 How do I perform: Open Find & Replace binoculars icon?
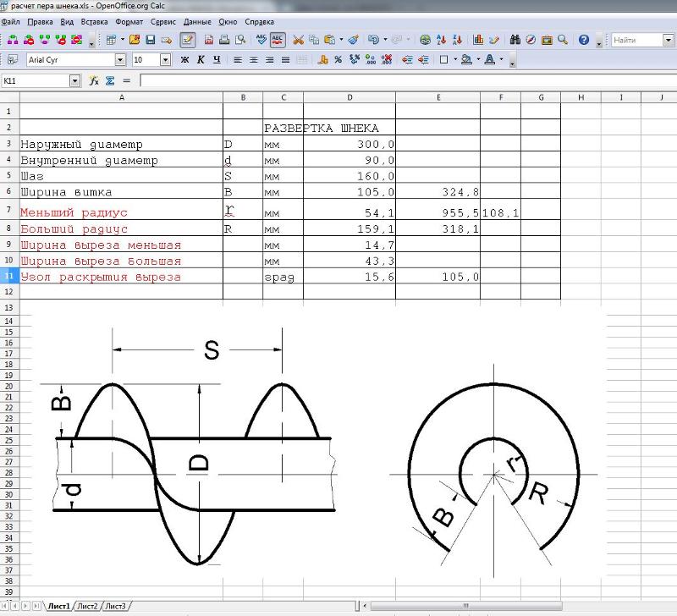(515, 40)
